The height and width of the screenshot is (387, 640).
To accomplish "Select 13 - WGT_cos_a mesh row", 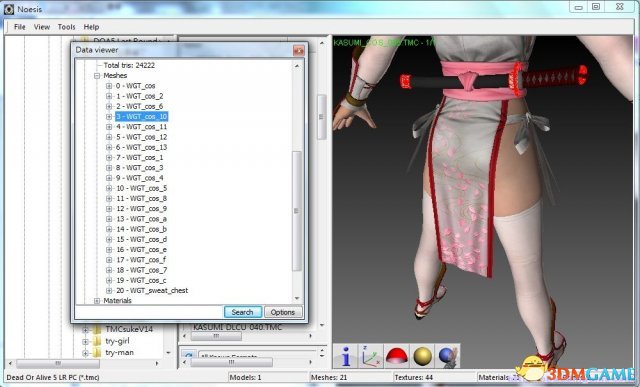I will point(142,219).
